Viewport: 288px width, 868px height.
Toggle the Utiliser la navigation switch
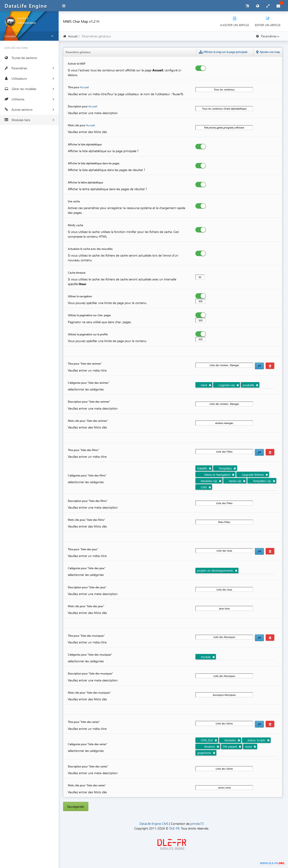coord(201,296)
